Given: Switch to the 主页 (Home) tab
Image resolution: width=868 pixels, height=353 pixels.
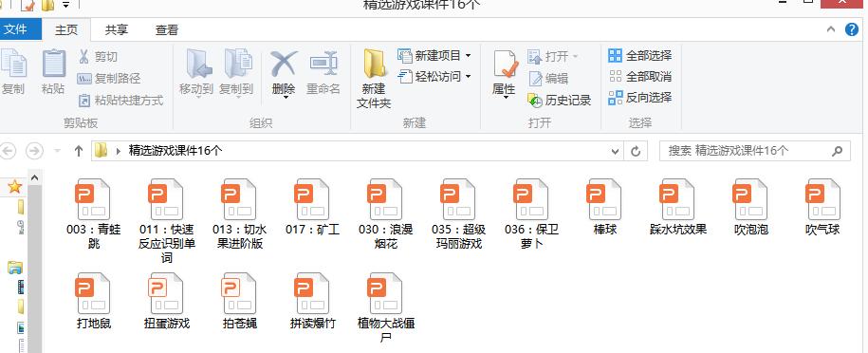Looking at the screenshot, I should 66,30.
